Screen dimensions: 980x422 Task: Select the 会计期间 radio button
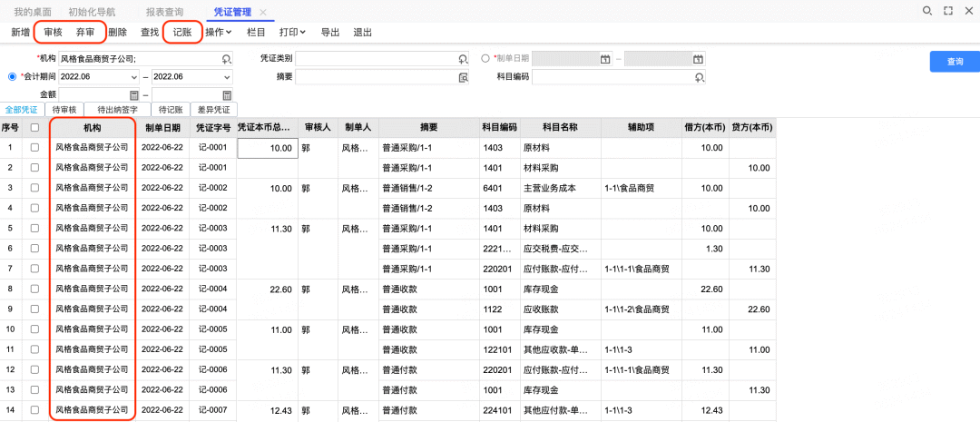point(12,76)
